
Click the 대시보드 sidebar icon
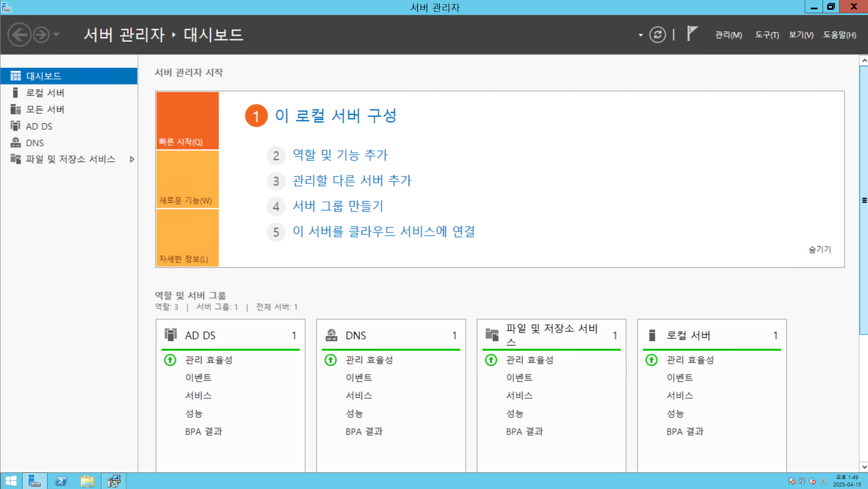coord(16,76)
